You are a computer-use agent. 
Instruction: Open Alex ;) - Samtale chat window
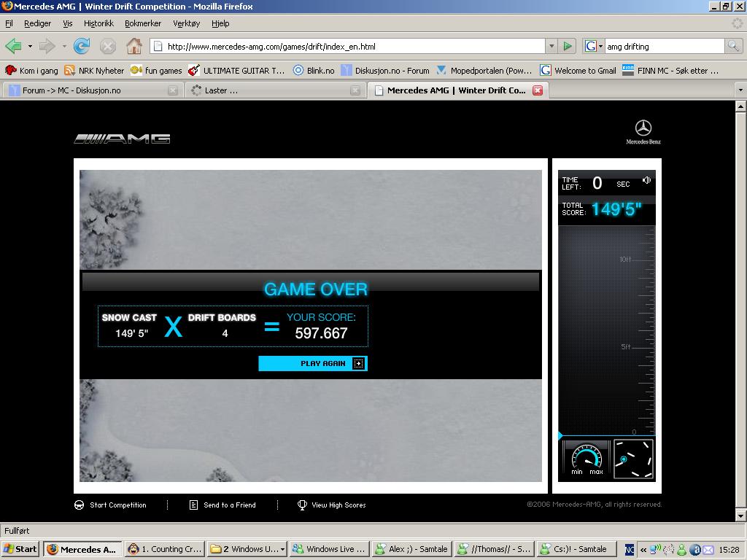click(411, 549)
